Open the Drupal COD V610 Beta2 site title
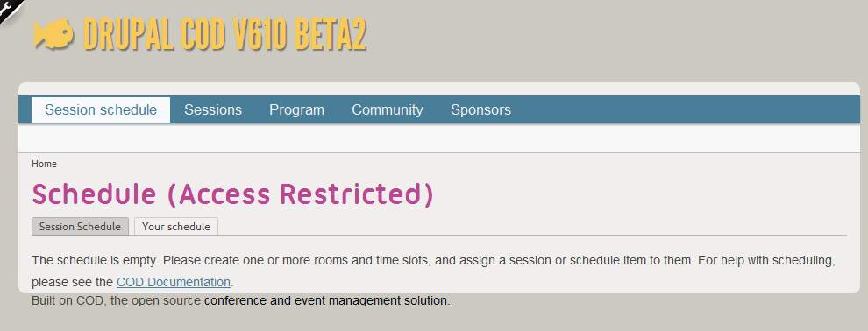This screenshot has height=331, width=868. pos(224,35)
